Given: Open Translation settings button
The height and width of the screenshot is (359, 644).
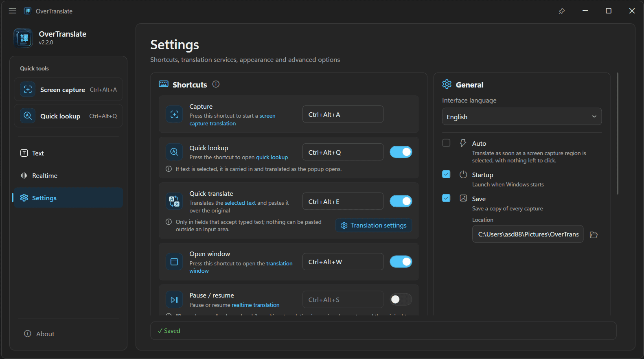Looking at the screenshot, I should click(x=374, y=225).
